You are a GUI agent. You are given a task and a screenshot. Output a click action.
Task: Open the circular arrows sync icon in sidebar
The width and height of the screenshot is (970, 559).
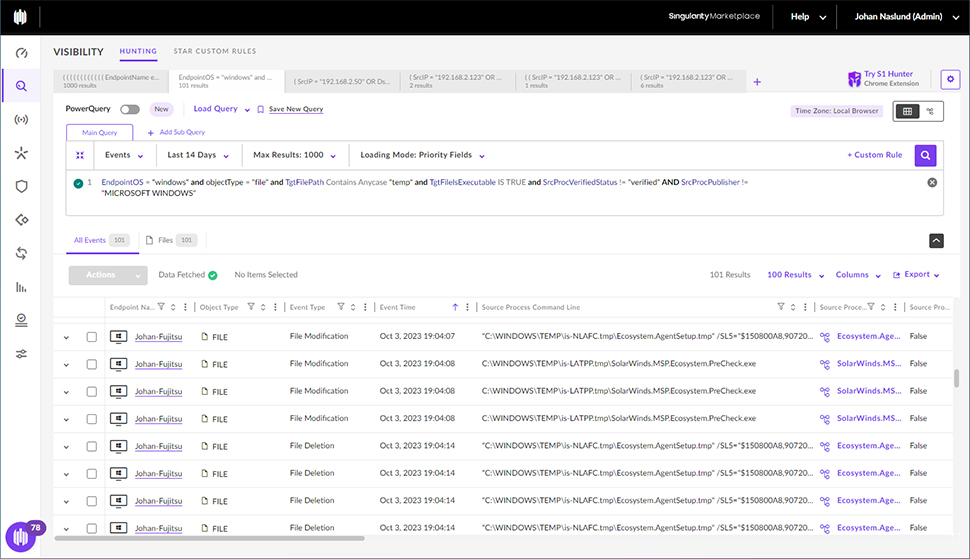[x=21, y=253]
